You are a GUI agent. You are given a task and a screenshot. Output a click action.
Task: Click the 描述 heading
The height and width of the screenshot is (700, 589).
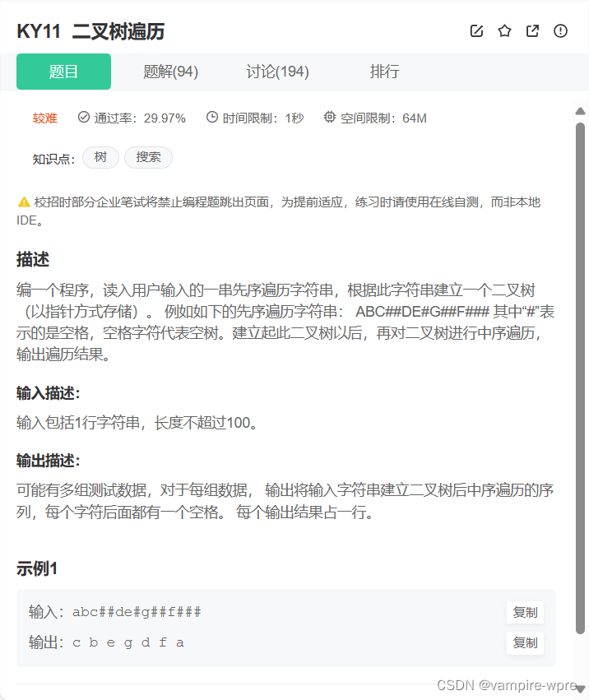pyautogui.click(x=33, y=259)
